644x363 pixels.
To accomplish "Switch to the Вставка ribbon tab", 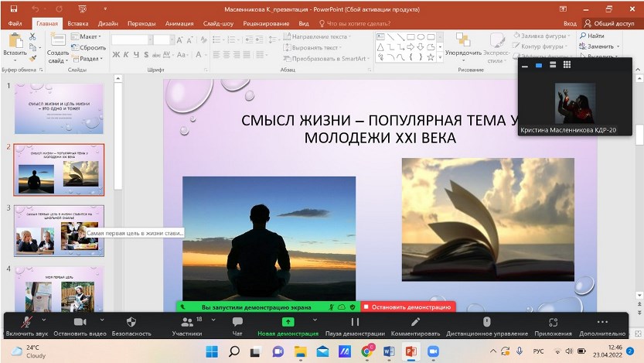I will coord(77,24).
